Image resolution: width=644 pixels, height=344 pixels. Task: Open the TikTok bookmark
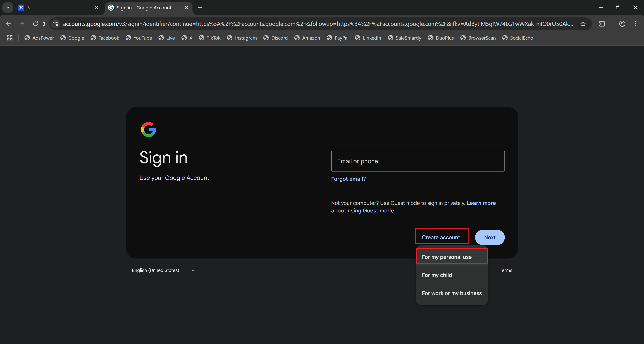coord(209,38)
